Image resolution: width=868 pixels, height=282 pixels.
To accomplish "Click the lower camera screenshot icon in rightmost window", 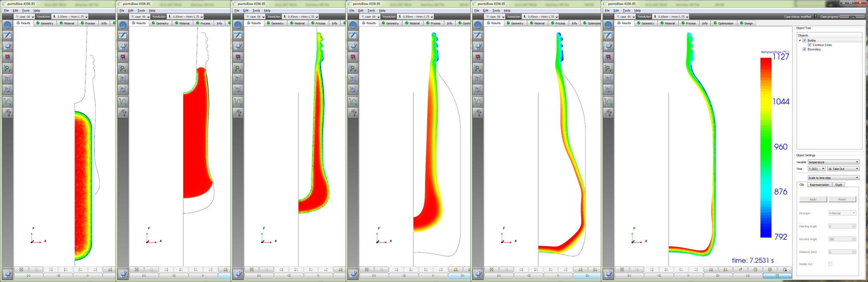I will click(608, 89).
